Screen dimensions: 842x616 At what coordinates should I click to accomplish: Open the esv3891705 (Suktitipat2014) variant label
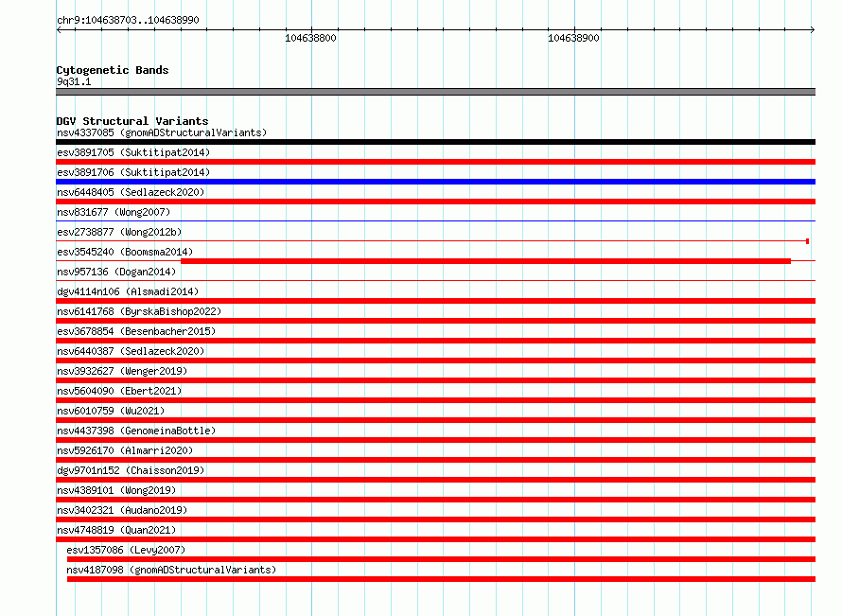click(133, 152)
